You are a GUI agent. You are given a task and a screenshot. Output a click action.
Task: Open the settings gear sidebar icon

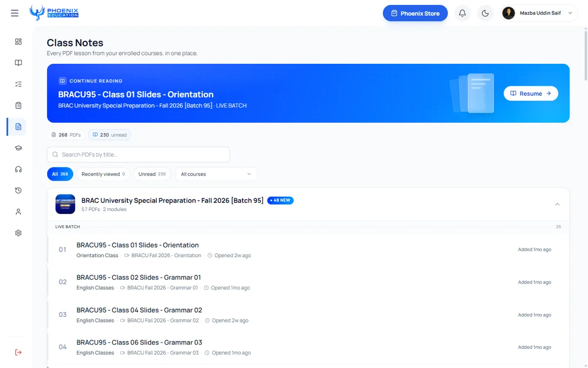click(x=18, y=233)
